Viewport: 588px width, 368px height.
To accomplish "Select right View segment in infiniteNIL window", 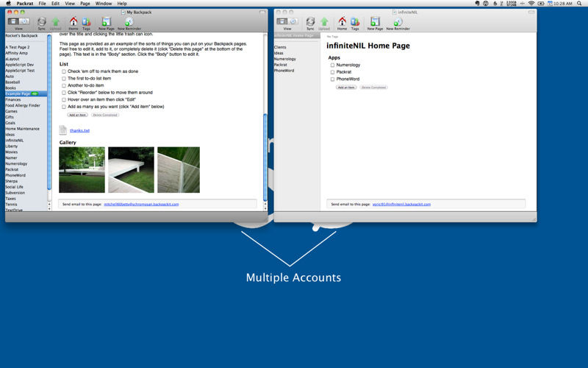I will 293,21.
